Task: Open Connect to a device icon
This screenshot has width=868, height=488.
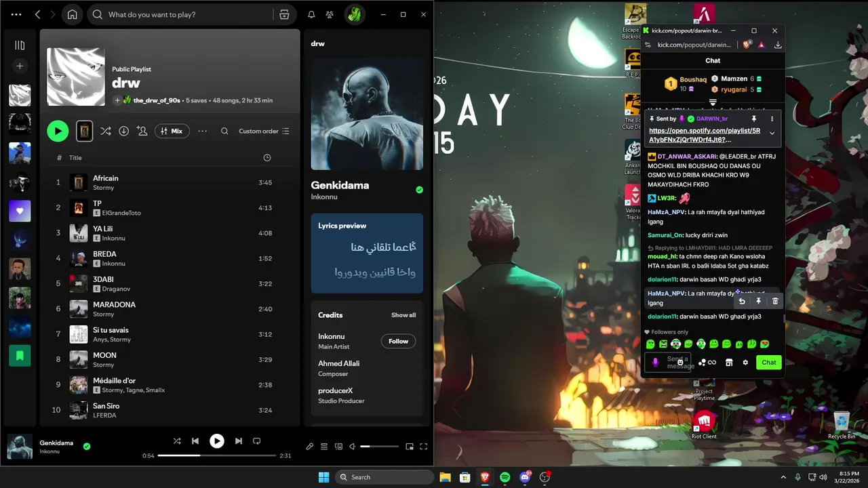Action: point(338,447)
